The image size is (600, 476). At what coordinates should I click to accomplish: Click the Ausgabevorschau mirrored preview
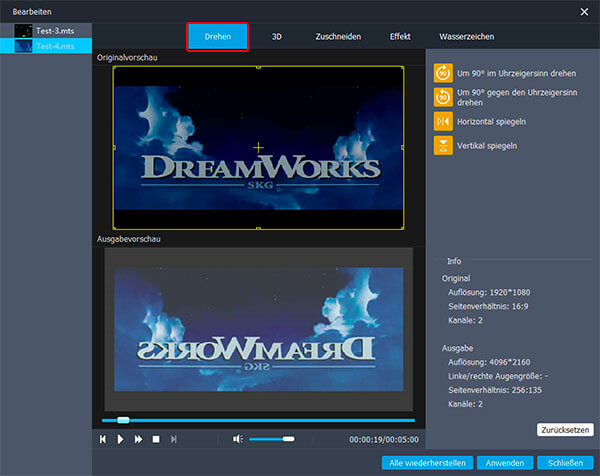coord(258,329)
